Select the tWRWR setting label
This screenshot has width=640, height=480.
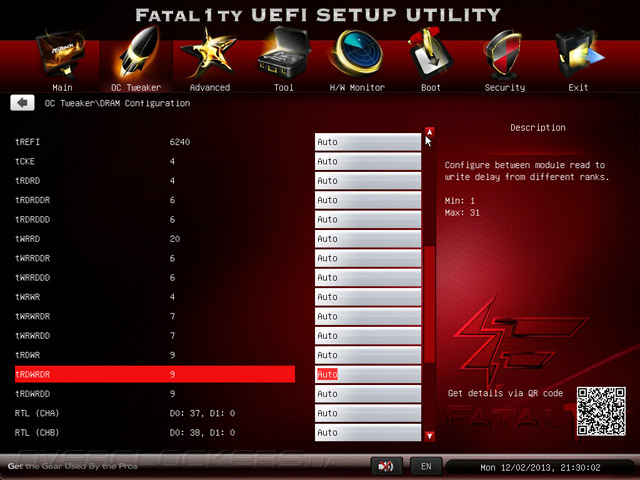(x=27, y=297)
